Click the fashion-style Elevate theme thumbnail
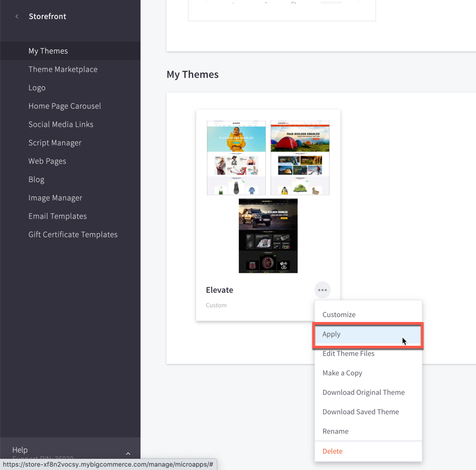The width and height of the screenshot is (476, 470). (236, 158)
